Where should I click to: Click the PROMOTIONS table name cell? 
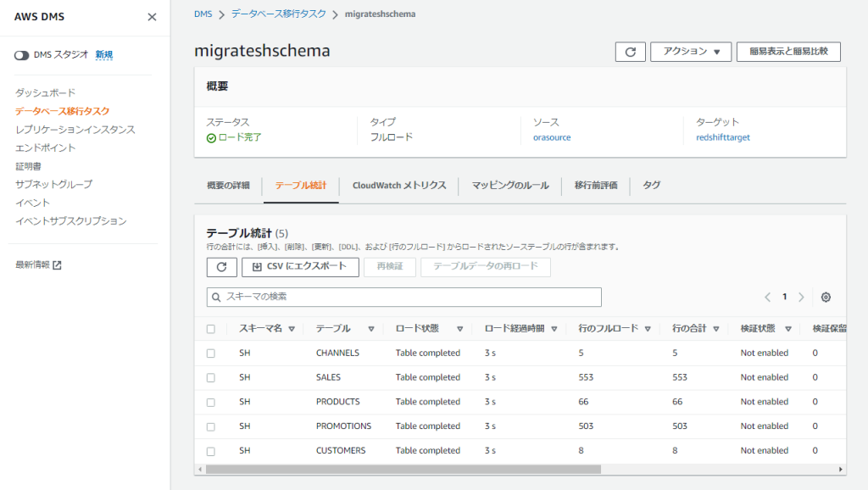click(344, 426)
